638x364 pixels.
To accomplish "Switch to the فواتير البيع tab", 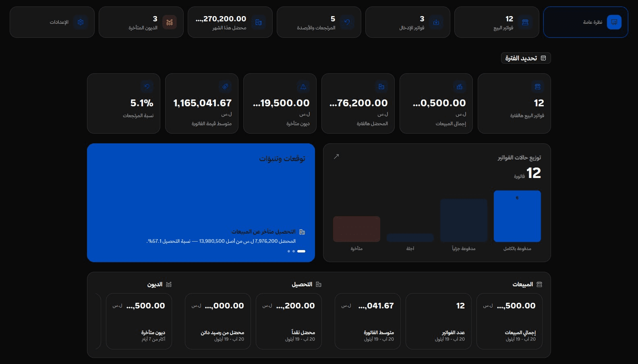I will point(497,22).
